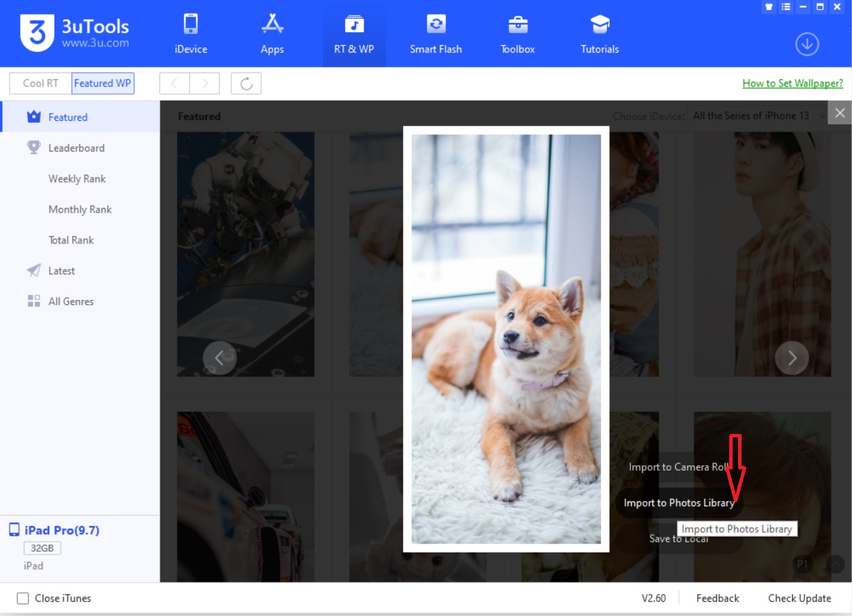The image size is (852, 616).
Task: Switch to the Cool RT toggle
Action: click(x=40, y=83)
